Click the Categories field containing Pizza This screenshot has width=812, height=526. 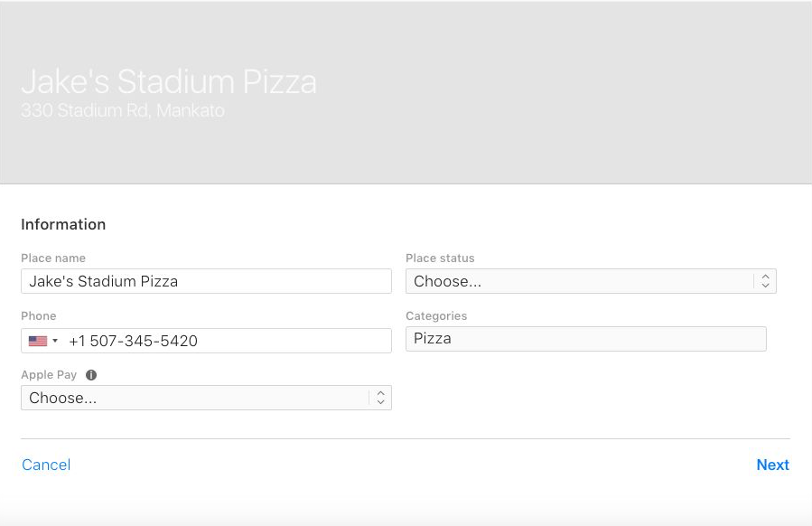coord(585,339)
